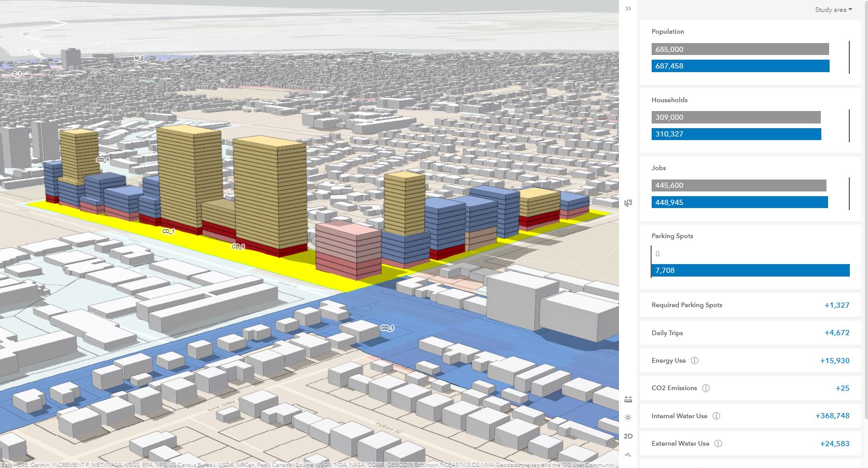Reset orientation with the compass icon
The height and width of the screenshot is (468, 868).
(x=628, y=455)
